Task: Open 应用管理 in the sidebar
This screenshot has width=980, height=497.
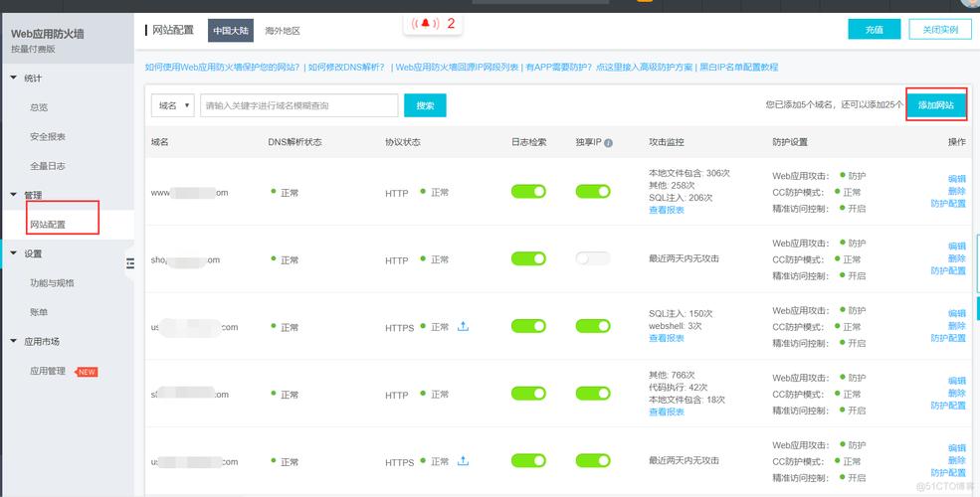Action: click(48, 371)
